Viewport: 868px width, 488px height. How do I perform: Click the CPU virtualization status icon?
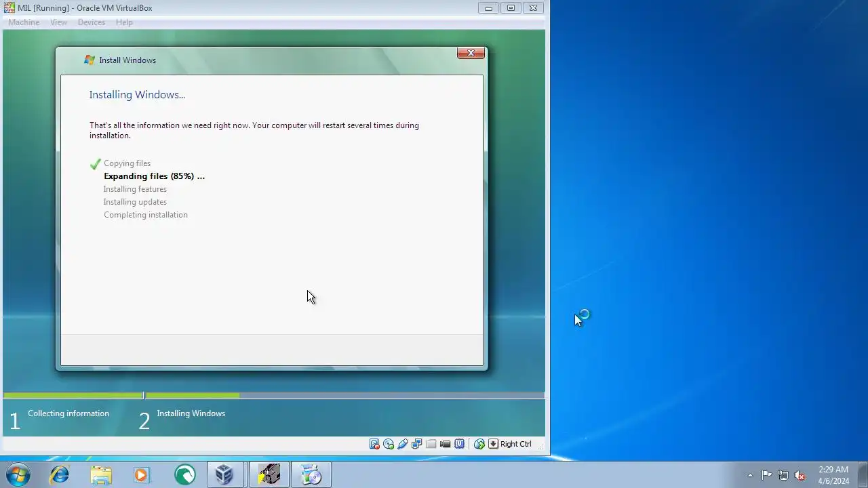(x=460, y=444)
